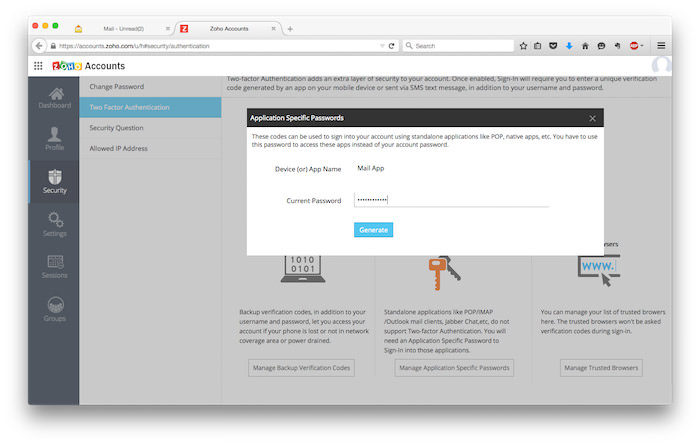
Task: Click Manage Backup Verification Codes button
Action: 301,368
